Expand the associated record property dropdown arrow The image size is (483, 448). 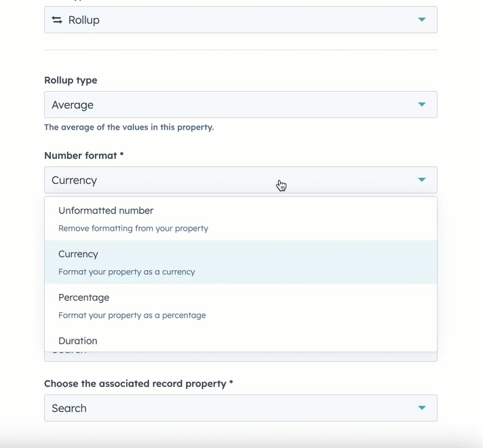point(422,408)
